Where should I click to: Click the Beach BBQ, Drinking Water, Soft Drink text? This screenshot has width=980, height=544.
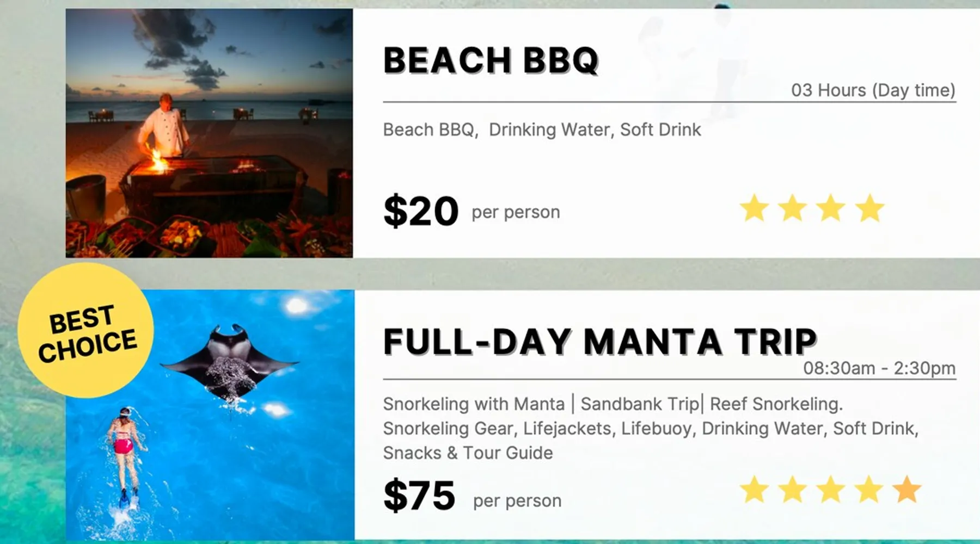(542, 130)
